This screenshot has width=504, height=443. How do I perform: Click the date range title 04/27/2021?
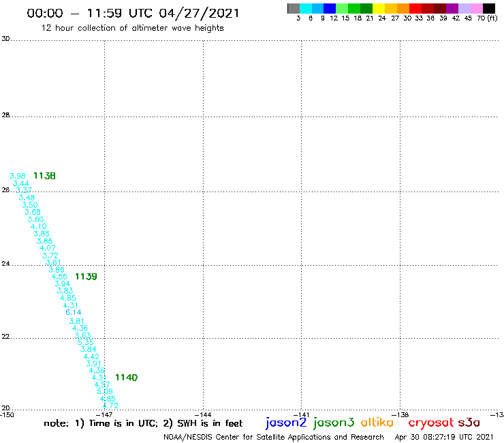point(199,13)
